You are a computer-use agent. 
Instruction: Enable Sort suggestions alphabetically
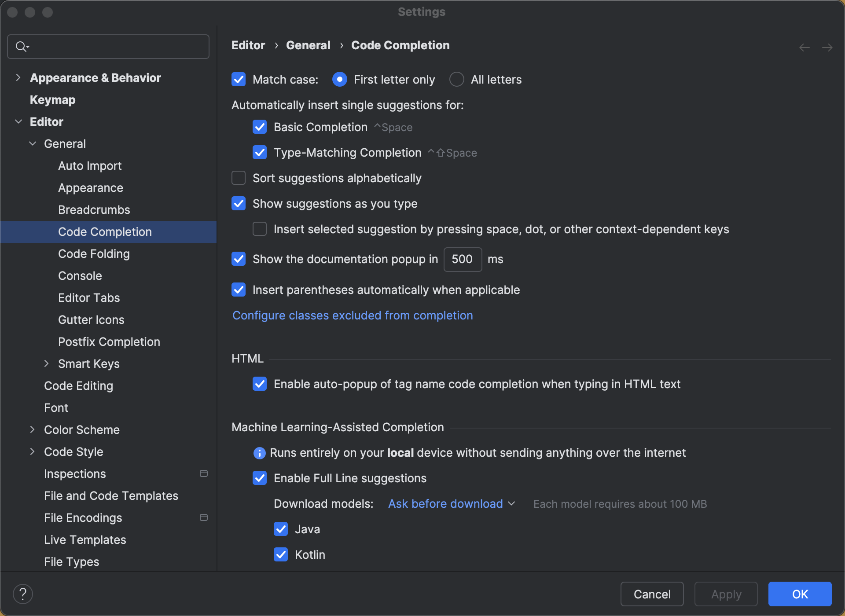(238, 178)
